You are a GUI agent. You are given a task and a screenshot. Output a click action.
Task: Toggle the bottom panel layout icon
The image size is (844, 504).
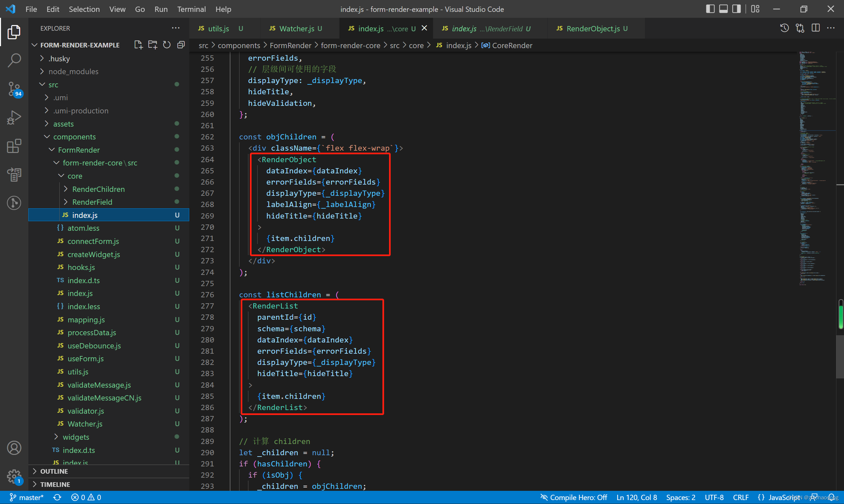point(723,9)
